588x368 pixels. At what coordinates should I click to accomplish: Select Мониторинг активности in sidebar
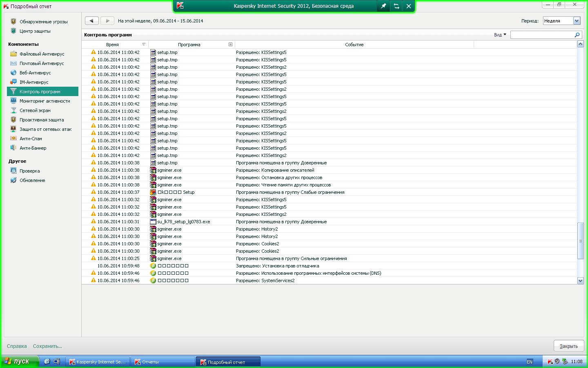(45, 101)
